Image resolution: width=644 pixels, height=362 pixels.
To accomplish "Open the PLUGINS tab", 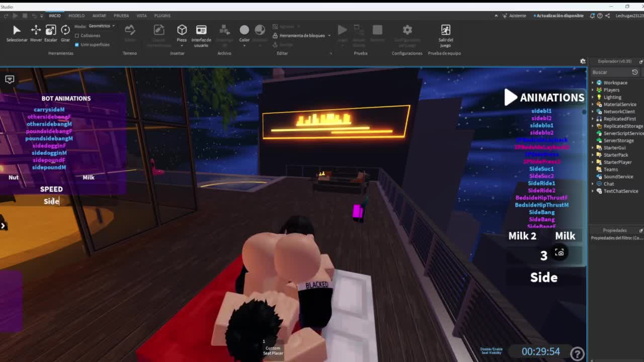I will (x=162, y=16).
